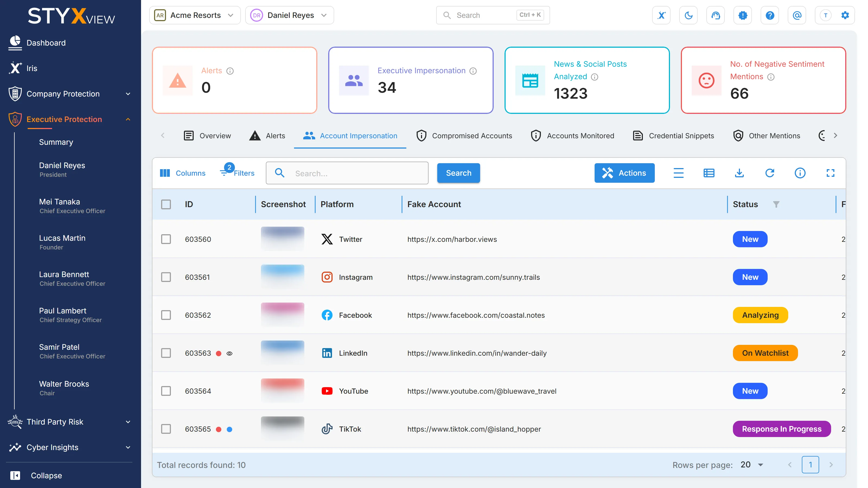Screen dimensions: 868x488
Task: Open Columns chooser
Action: coord(183,173)
